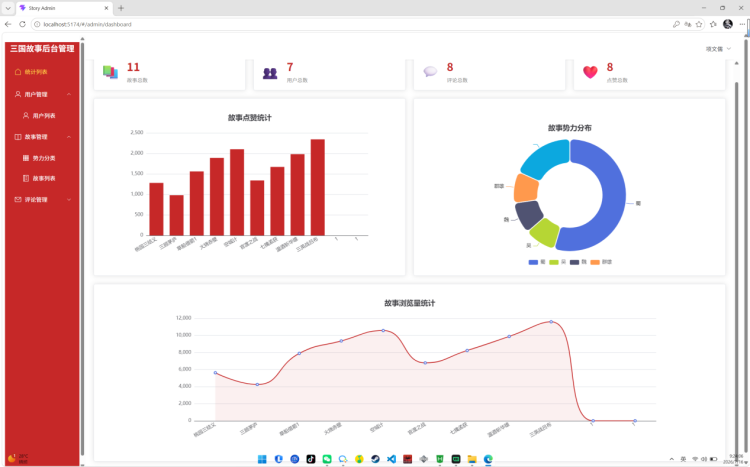This screenshot has height=467, width=750.
Task: Open the 势力分类 menu item
Action: point(42,158)
